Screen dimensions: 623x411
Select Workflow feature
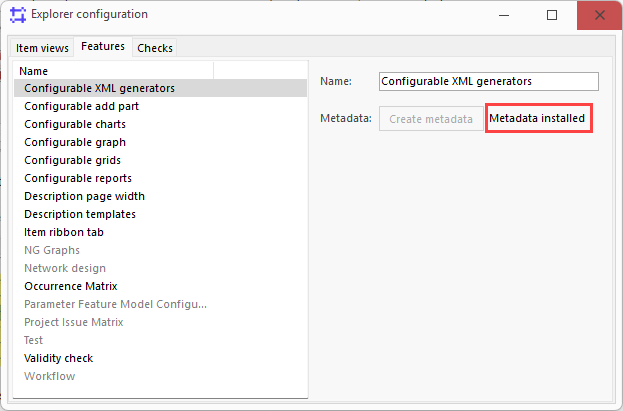[161, 376]
